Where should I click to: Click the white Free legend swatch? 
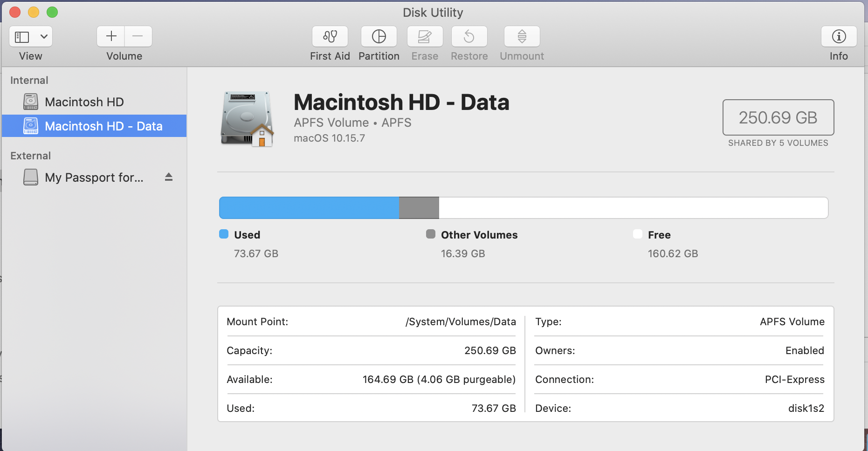tap(638, 234)
